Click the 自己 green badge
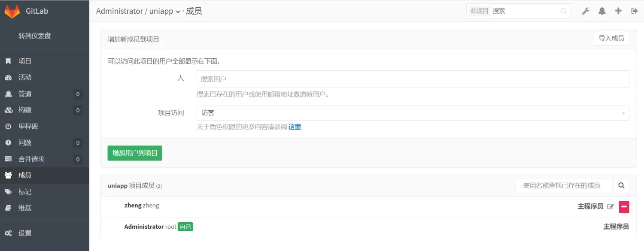This screenshot has width=644, height=251. (x=185, y=227)
